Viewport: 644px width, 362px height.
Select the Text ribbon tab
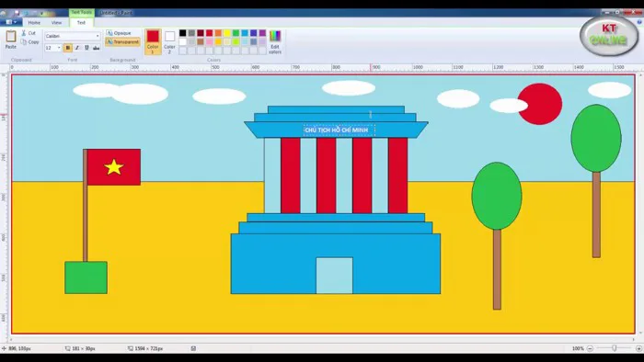[x=81, y=23]
